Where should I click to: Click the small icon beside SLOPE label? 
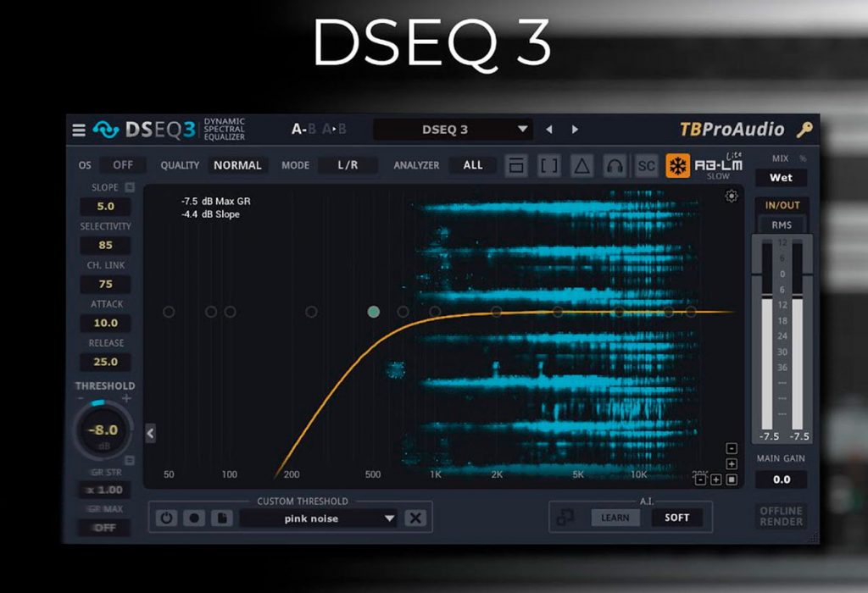[x=130, y=187]
